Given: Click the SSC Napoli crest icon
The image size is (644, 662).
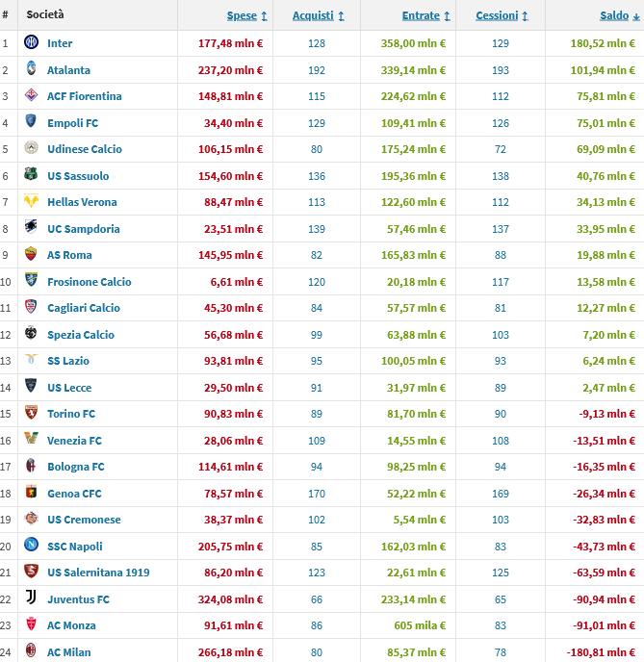Looking at the screenshot, I should point(31,545).
